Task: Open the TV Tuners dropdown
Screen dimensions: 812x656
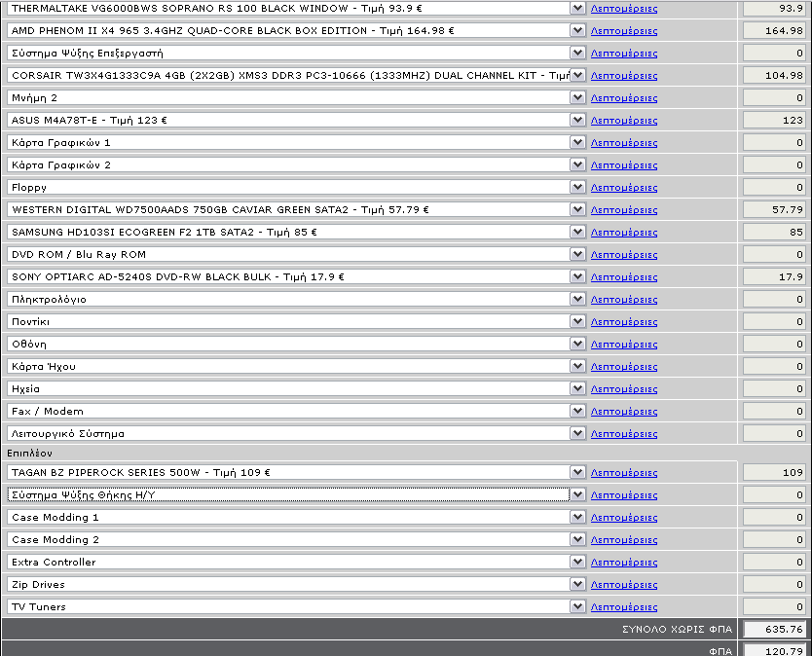Action: 296,606
